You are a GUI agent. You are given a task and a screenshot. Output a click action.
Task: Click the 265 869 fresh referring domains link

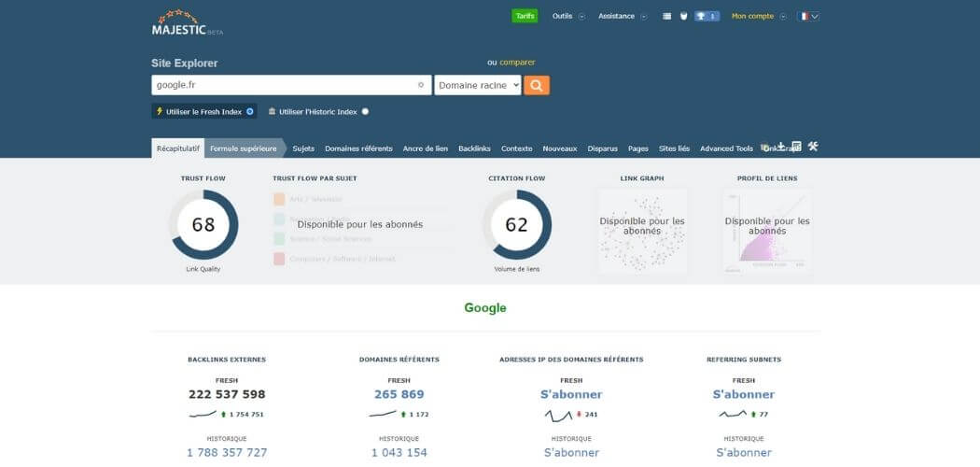click(399, 394)
